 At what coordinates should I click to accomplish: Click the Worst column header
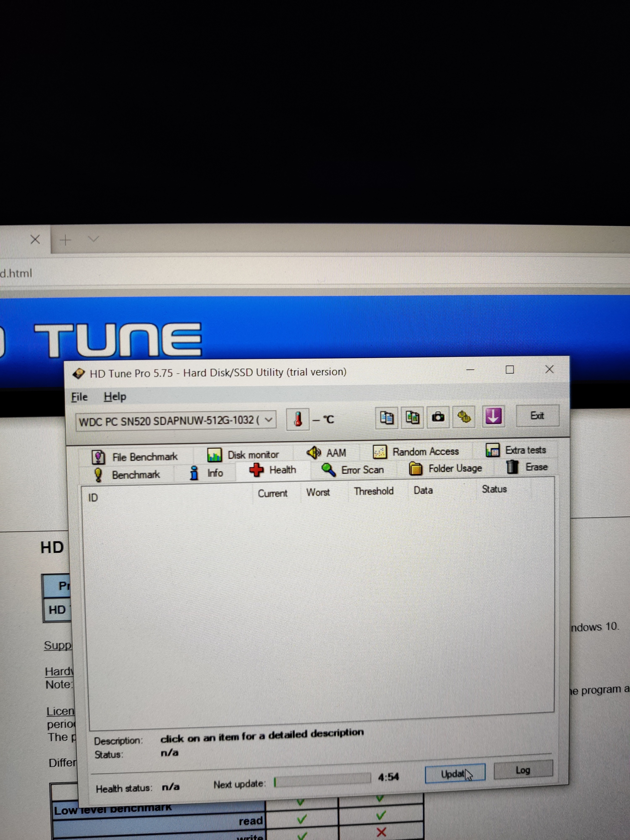tap(318, 492)
